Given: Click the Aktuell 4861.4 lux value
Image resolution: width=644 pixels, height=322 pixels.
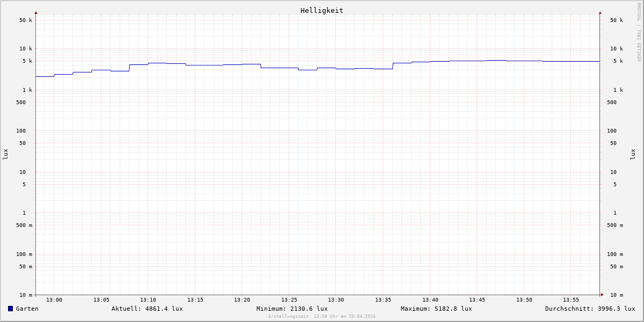Looking at the screenshot, I should [147, 309].
